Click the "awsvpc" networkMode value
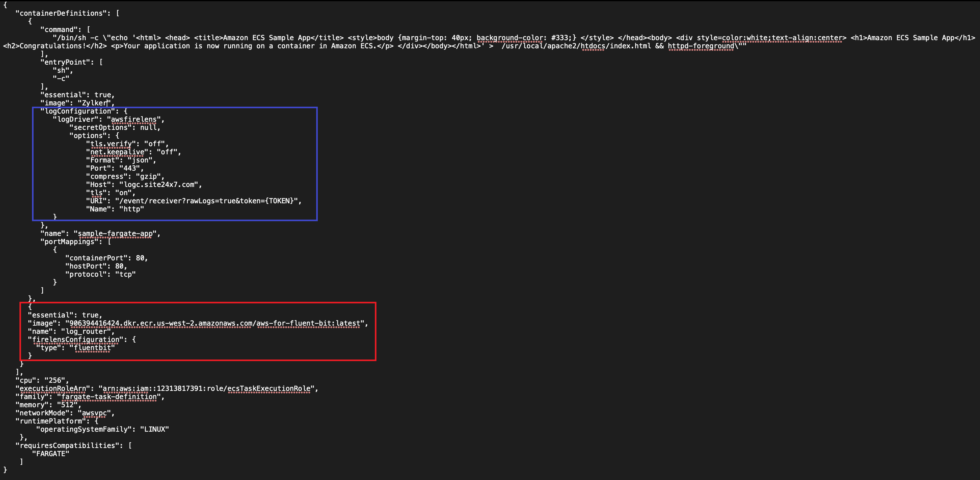980x480 pixels. click(94, 413)
